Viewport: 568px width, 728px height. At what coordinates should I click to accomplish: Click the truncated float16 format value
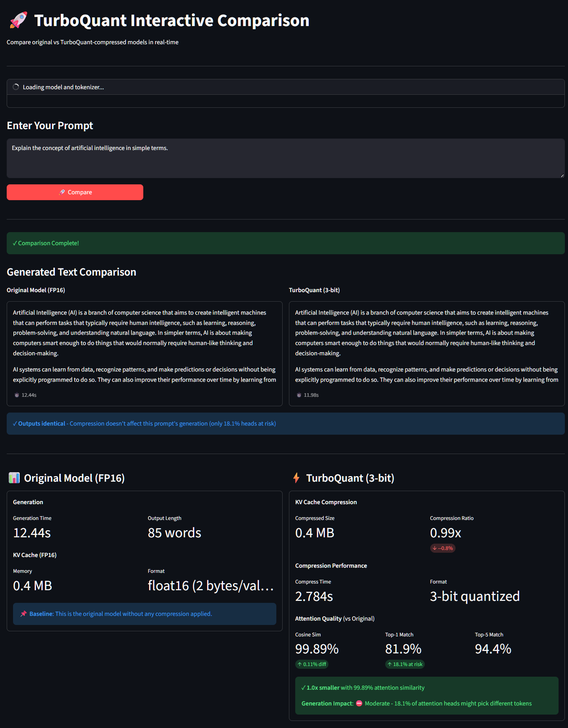211,585
